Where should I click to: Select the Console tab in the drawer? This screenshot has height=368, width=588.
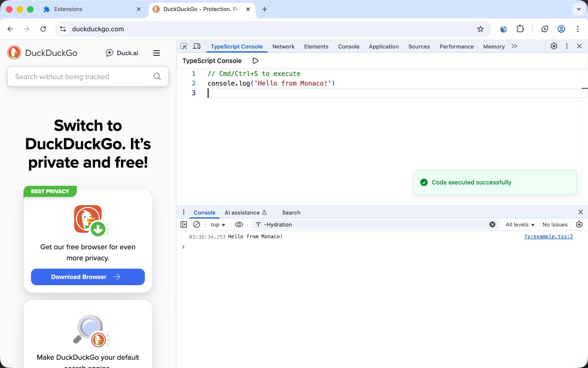(204, 213)
